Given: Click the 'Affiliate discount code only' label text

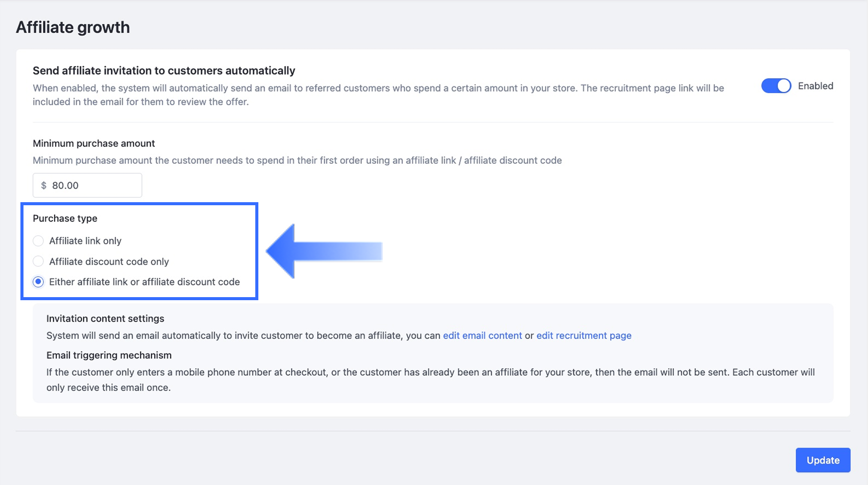Looking at the screenshot, I should click(x=109, y=261).
